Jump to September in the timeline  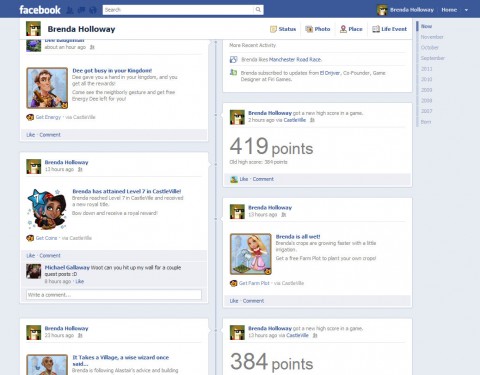(433, 58)
